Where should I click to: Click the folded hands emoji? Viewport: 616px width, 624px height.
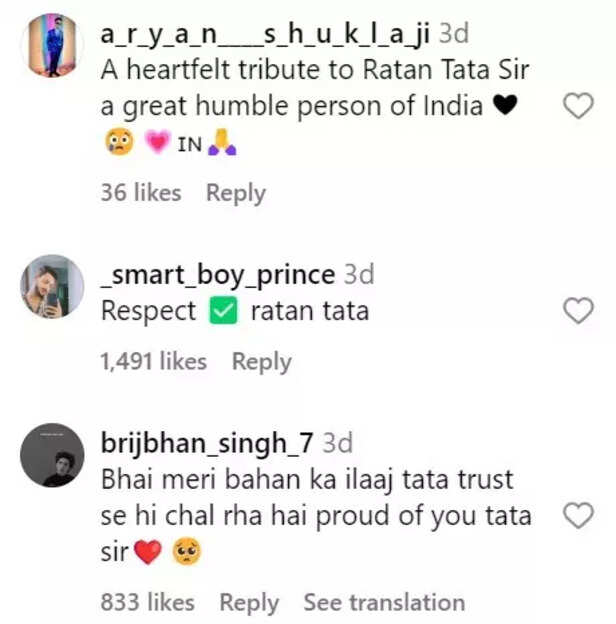(222, 142)
